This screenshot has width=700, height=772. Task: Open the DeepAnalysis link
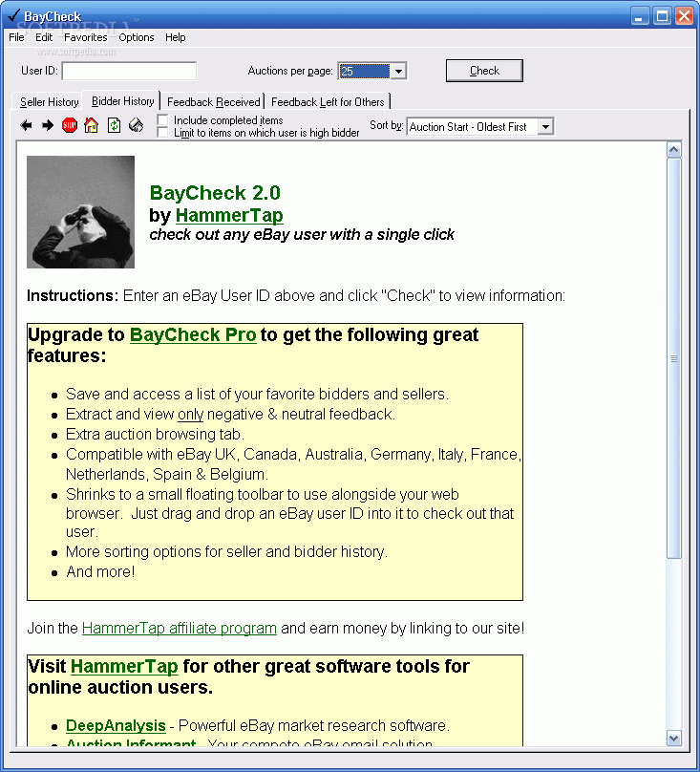(116, 726)
